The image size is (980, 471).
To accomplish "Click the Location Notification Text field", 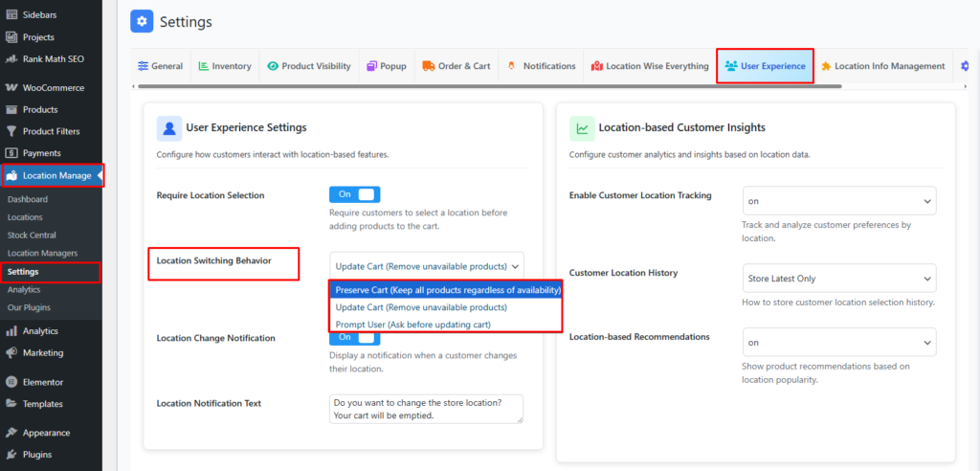I will coord(425,409).
